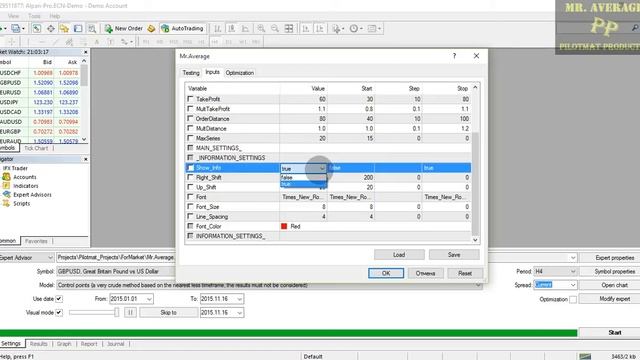
Task: Open the Expert Advisor type dropdown
Action: click(50, 258)
